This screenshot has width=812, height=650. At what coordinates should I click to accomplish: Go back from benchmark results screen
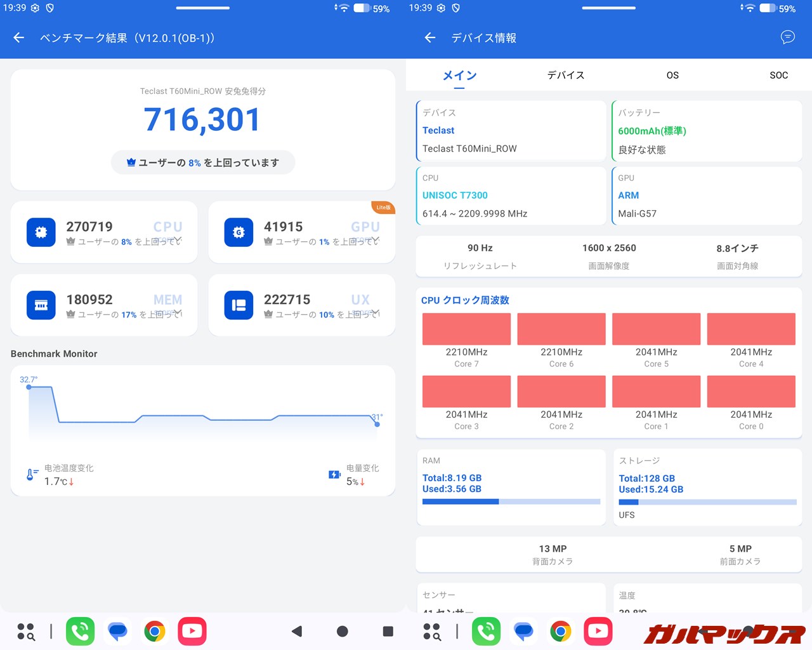point(19,38)
